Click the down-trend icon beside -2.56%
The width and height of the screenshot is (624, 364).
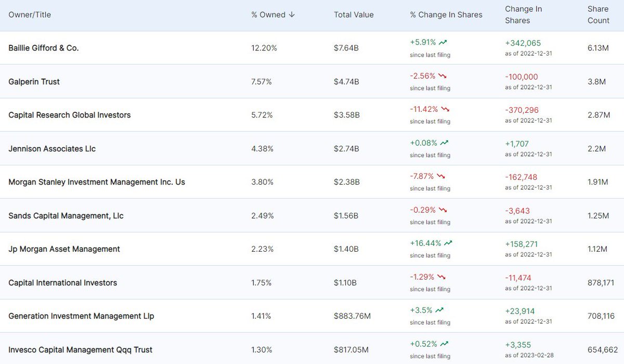tap(443, 76)
